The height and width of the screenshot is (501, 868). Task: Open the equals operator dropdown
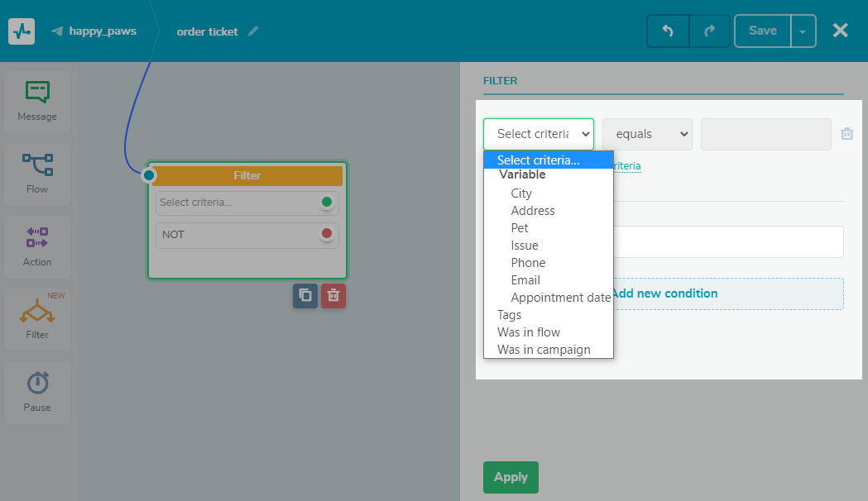tap(647, 134)
